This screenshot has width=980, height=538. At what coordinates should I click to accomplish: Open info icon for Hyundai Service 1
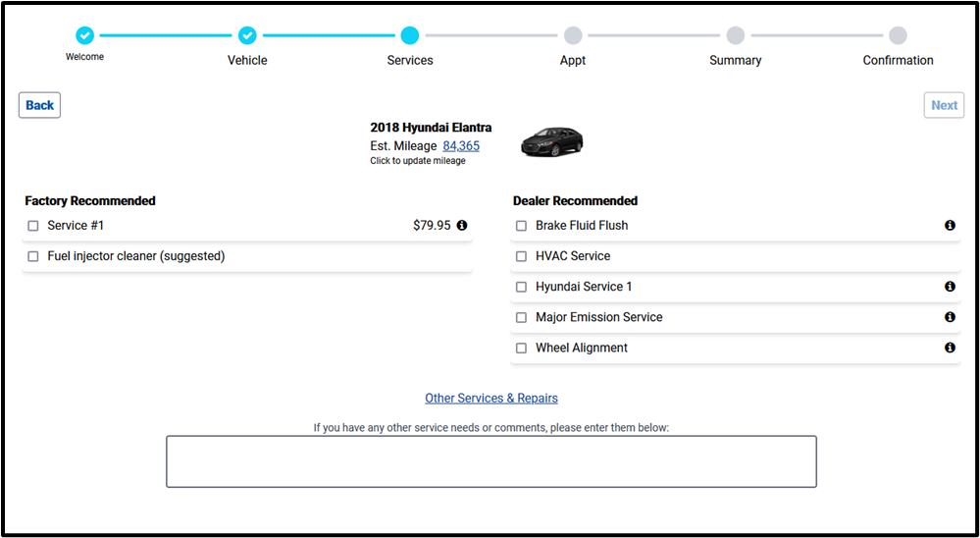[950, 287]
